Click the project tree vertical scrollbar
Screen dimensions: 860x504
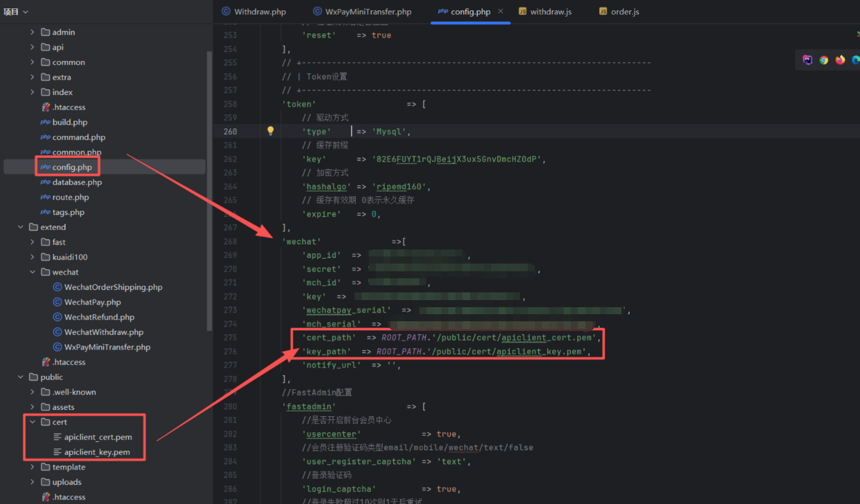tap(209, 192)
